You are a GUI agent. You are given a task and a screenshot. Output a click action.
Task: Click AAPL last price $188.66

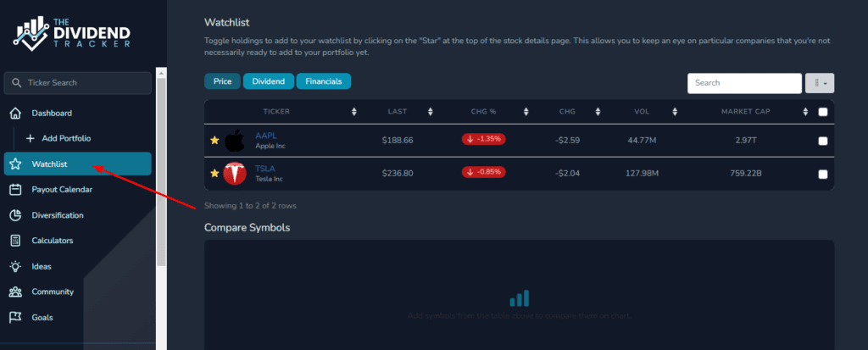[398, 141]
